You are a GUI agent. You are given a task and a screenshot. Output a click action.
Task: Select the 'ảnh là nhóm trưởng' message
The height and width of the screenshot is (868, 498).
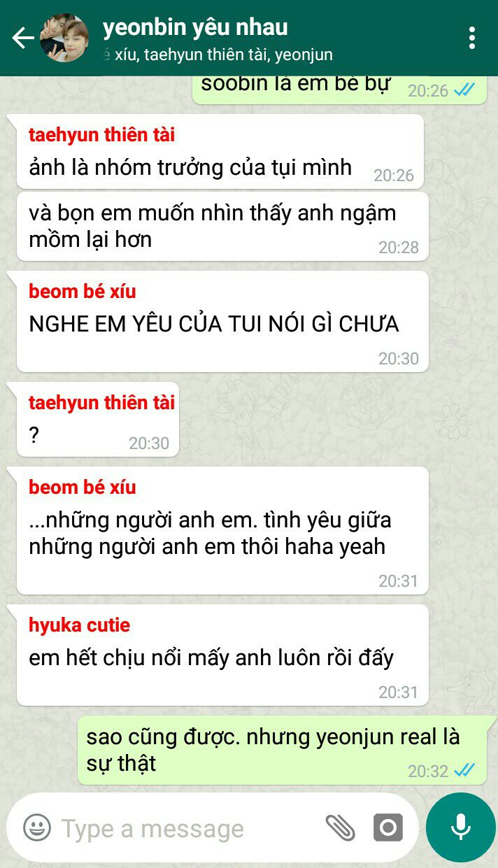pos(220,152)
